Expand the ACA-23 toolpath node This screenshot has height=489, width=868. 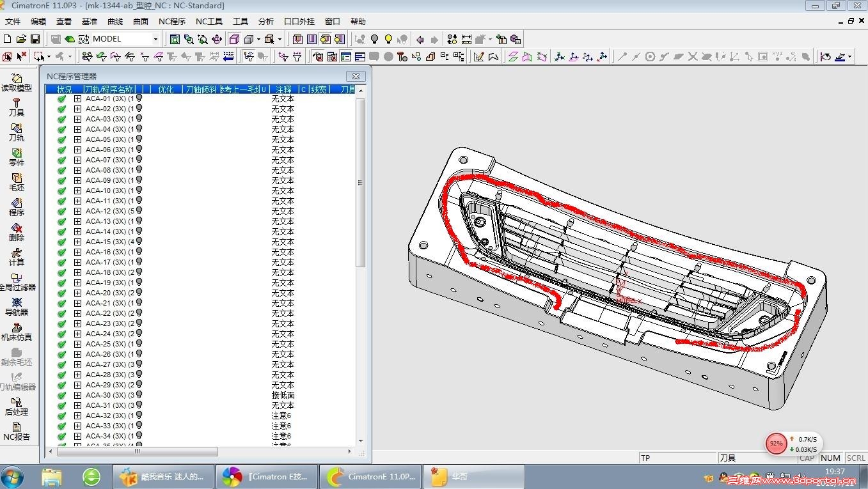[77, 324]
